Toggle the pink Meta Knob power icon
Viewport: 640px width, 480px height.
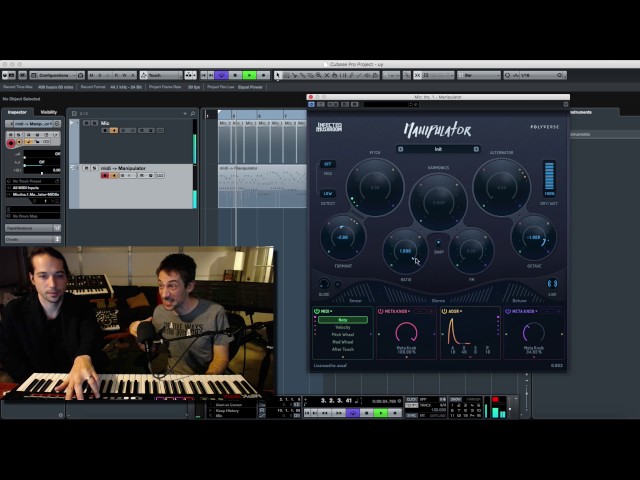(x=380, y=311)
